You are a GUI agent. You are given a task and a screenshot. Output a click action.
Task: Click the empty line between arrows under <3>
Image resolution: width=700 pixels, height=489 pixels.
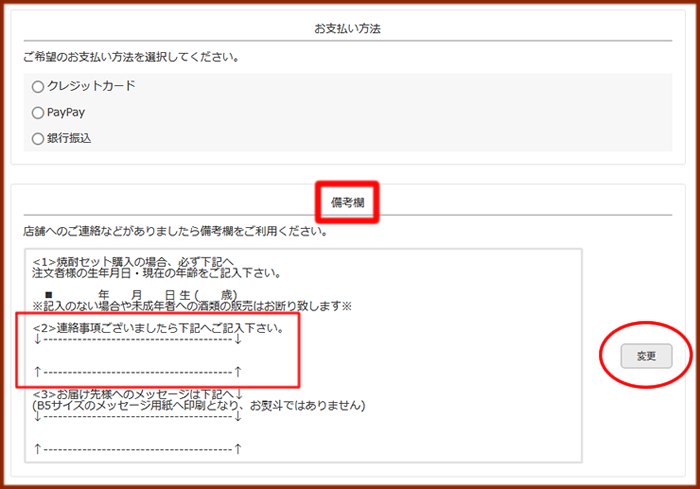138,432
